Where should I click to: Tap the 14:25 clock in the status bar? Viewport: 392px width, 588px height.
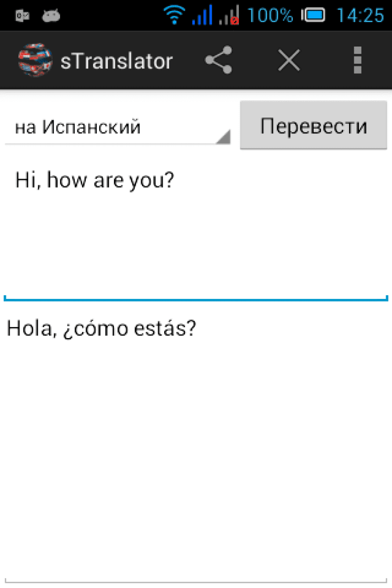[360, 16]
